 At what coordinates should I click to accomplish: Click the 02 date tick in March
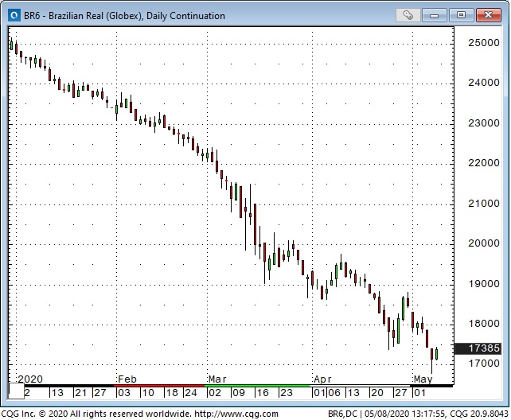[215, 393]
